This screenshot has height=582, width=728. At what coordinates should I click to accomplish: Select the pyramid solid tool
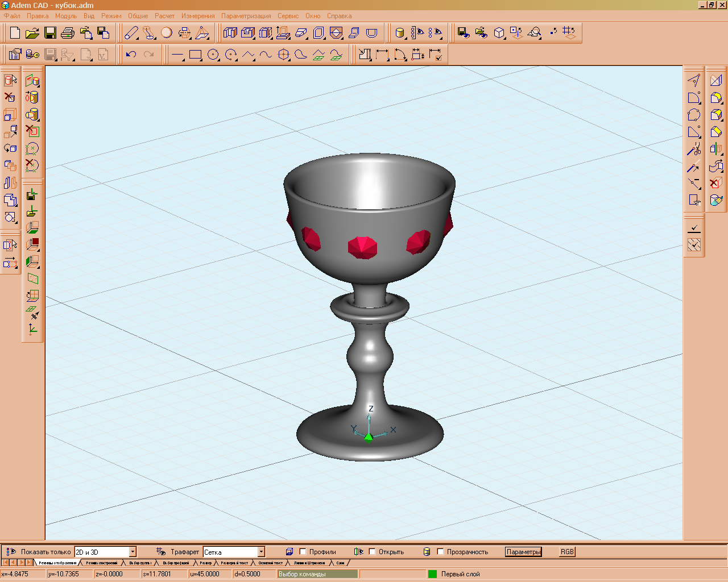[202, 33]
